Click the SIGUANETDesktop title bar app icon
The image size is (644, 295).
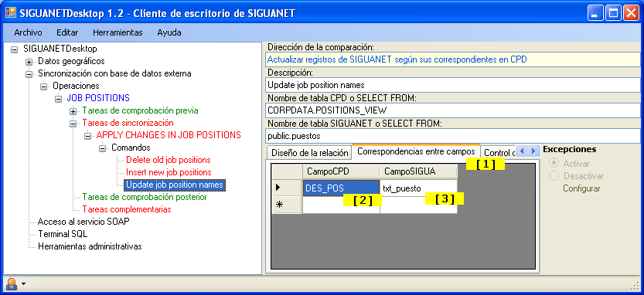point(10,12)
